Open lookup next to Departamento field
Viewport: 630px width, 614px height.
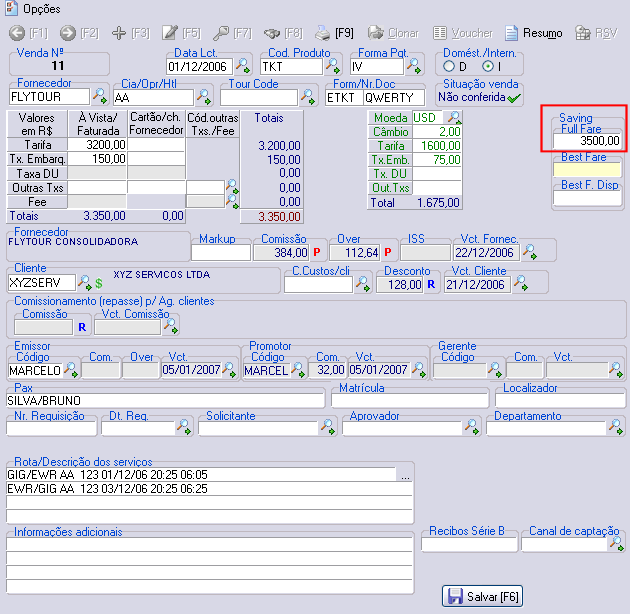[616, 427]
